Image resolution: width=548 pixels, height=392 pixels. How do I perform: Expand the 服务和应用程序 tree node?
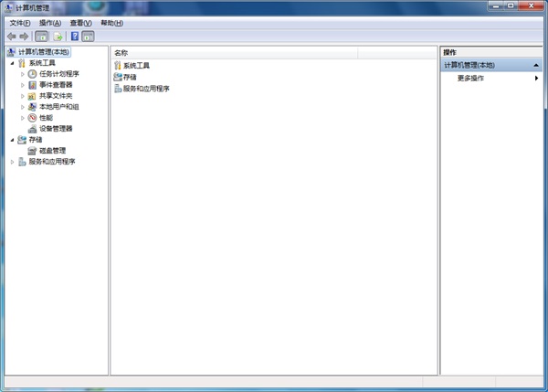[x=12, y=162]
